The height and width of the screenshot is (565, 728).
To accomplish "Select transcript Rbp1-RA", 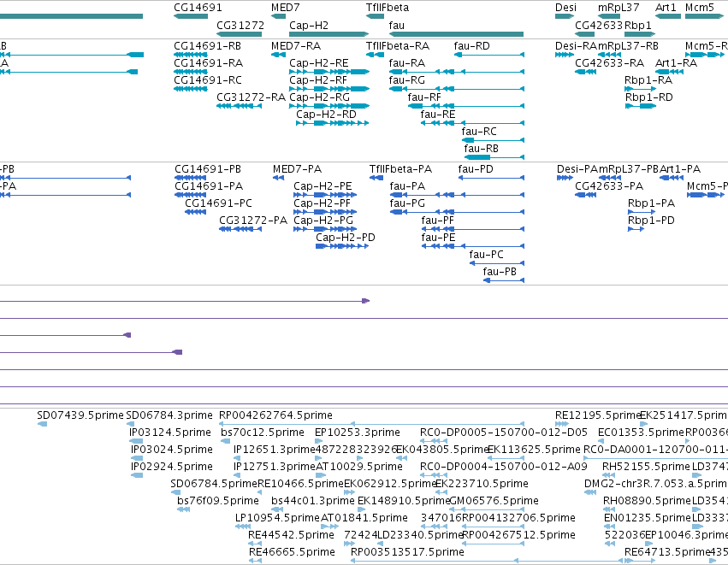I will click(x=648, y=79).
